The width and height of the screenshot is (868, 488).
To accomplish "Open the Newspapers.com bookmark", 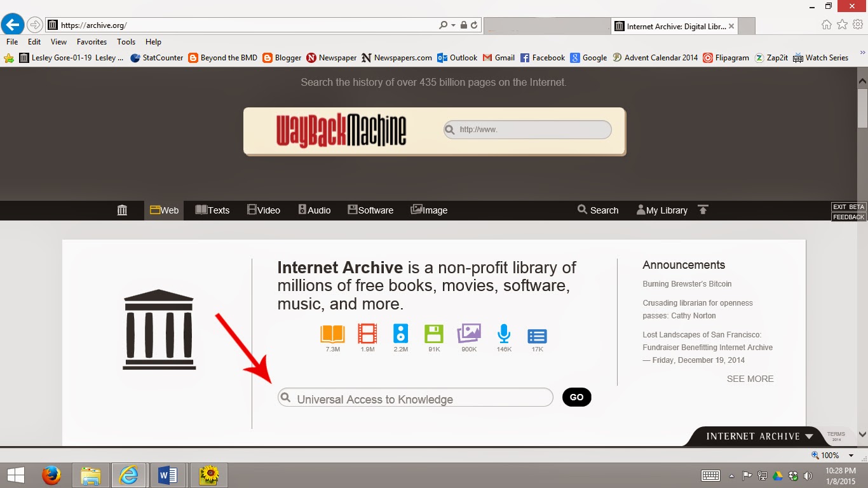I will pos(397,58).
